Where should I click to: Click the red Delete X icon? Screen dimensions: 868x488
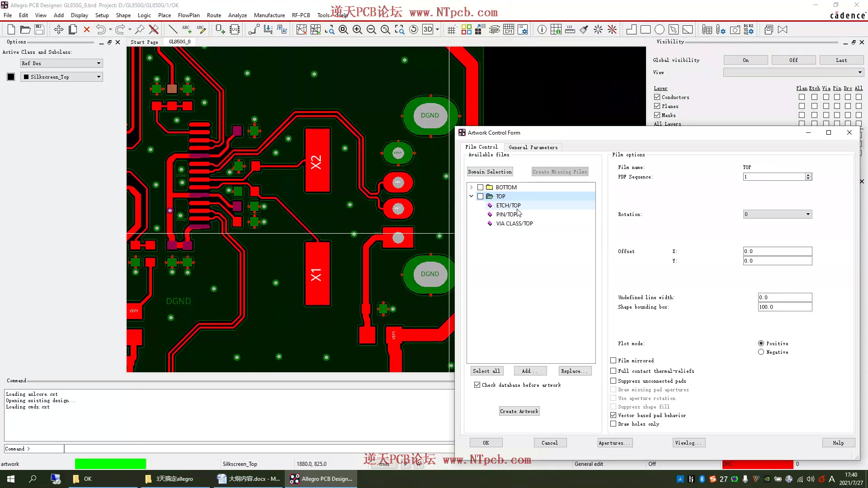87,30
